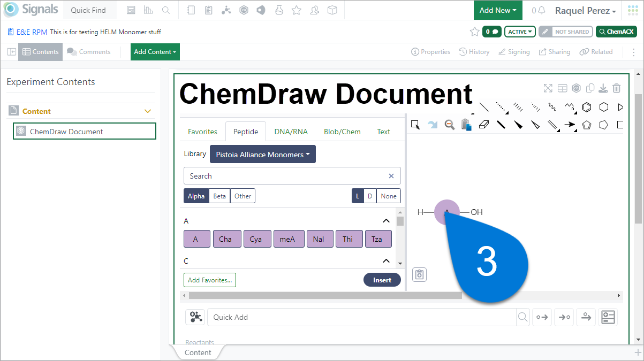Click the Quick Add input field
This screenshot has height=361, width=644.
point(362,317)
